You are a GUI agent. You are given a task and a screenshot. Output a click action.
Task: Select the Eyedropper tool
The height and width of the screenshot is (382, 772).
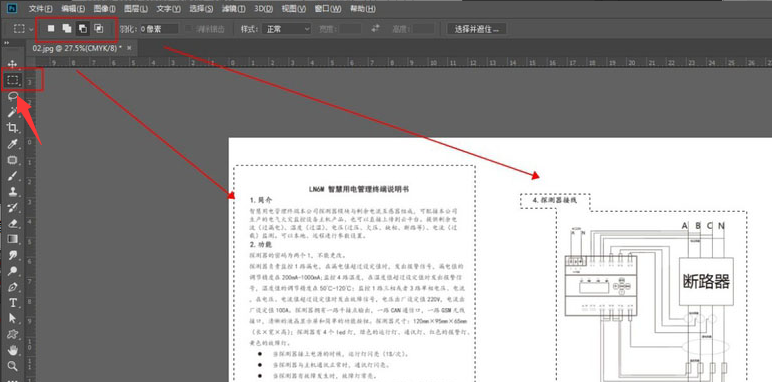point(12,144)
